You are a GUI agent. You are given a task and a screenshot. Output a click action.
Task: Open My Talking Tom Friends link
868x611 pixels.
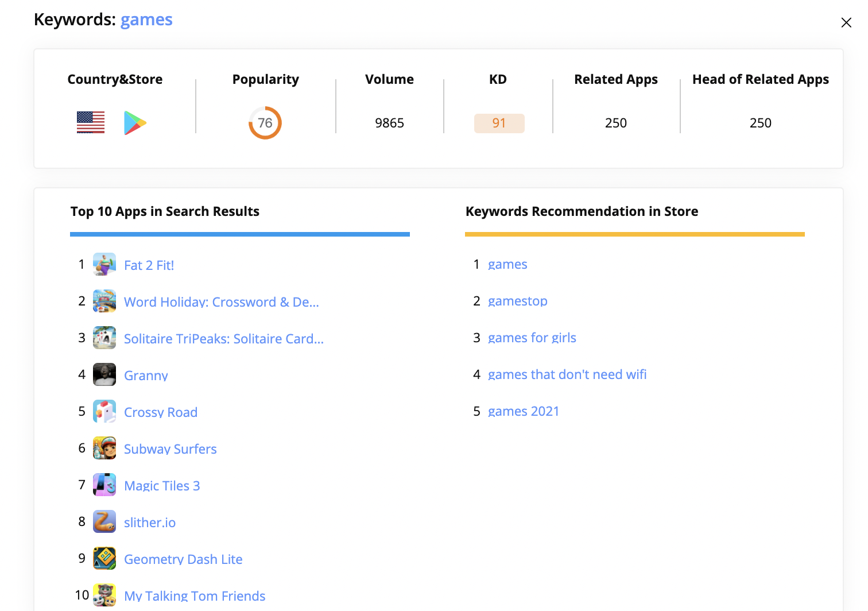pyautogui.click(x=195, y=596)
